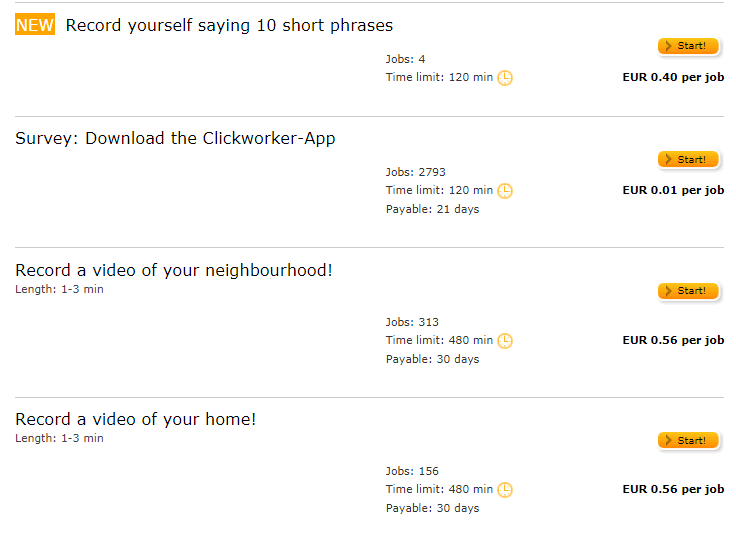This screenshot has width=736, height=535.
Task: Click 'Jobs: 313' count text
Action: click(x=412, y=322)
